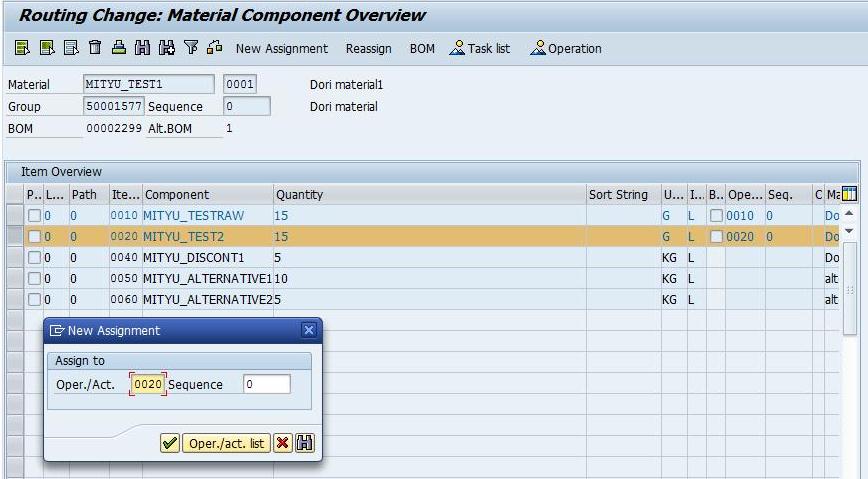Click the Group field 50001577
The width and height of the screenshot is (868, 479).
113,106
